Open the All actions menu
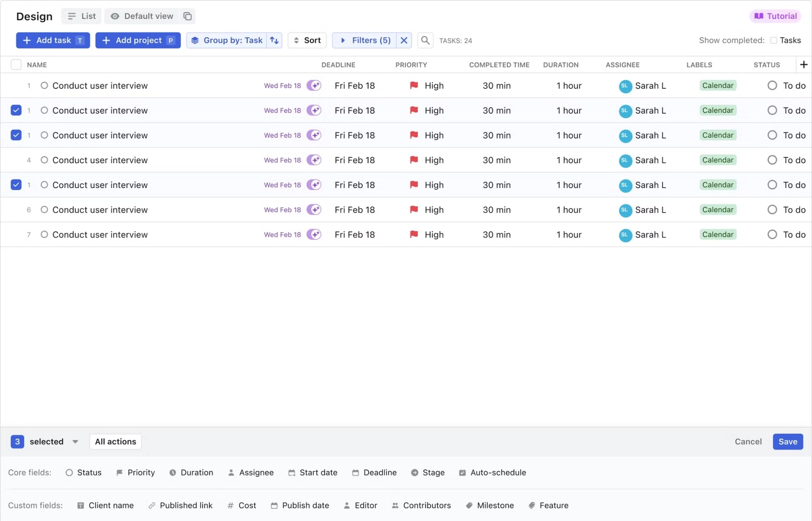The height and width of the screenshot is (521, 812). click(115, 442)
